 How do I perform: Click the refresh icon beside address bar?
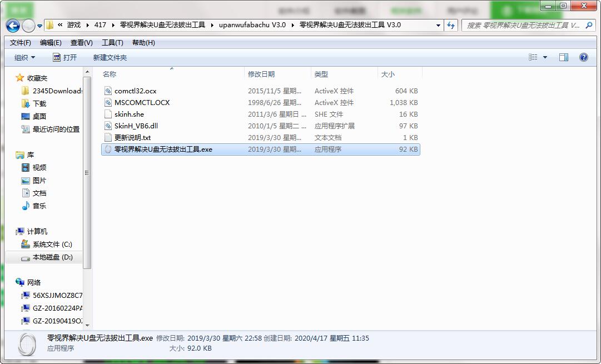coord(451,26)
